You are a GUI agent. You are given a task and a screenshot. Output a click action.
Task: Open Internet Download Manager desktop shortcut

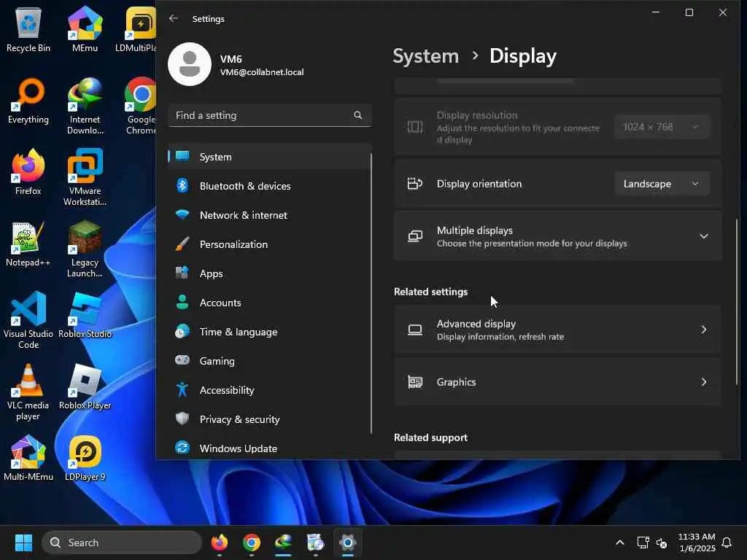[85, 106]
